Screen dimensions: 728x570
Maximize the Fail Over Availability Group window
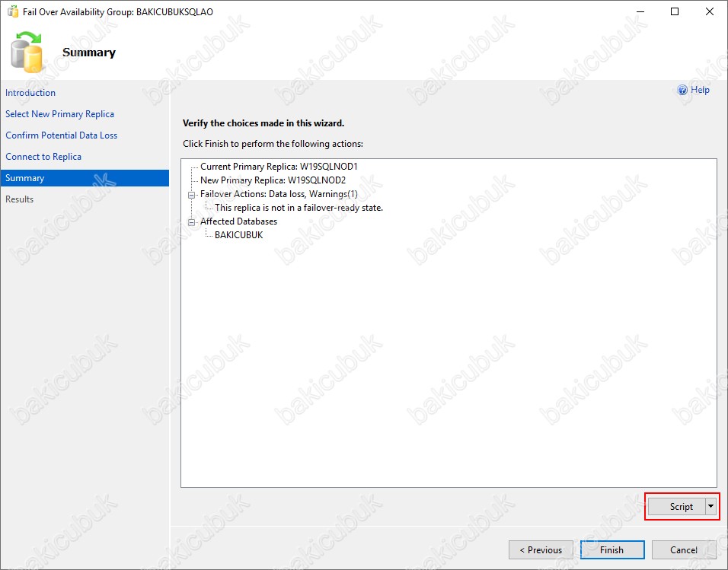click(675, 11)
